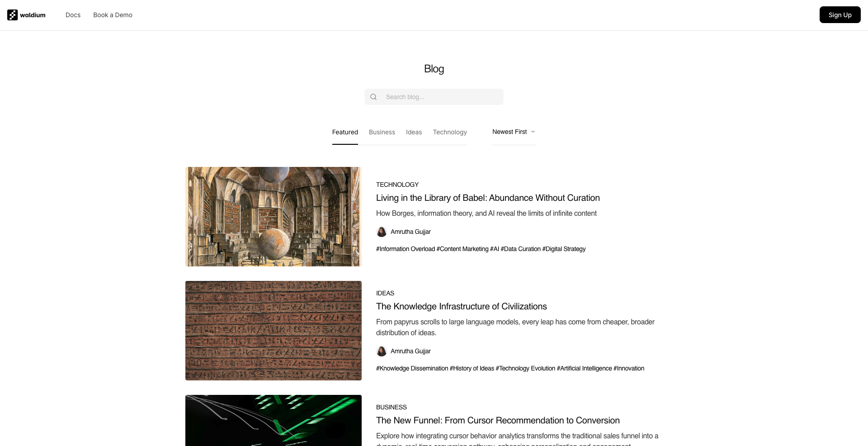
Task: Open the green light trails thumbnail
Action: point(274,420)
